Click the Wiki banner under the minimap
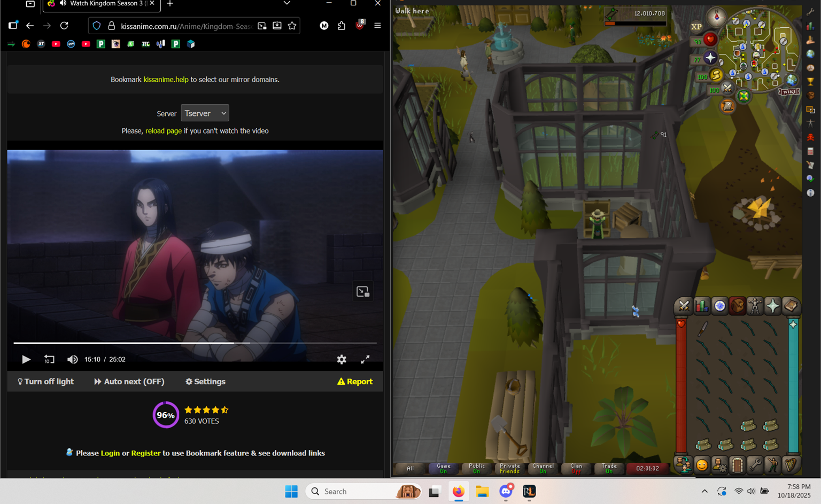The width and height of the screenshot is (821, 504). pos(789,92)
